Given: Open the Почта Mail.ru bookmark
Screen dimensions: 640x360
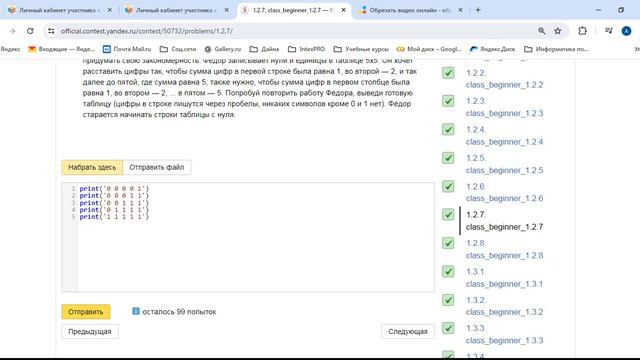Looking at the screenshot, I should 127,49.
